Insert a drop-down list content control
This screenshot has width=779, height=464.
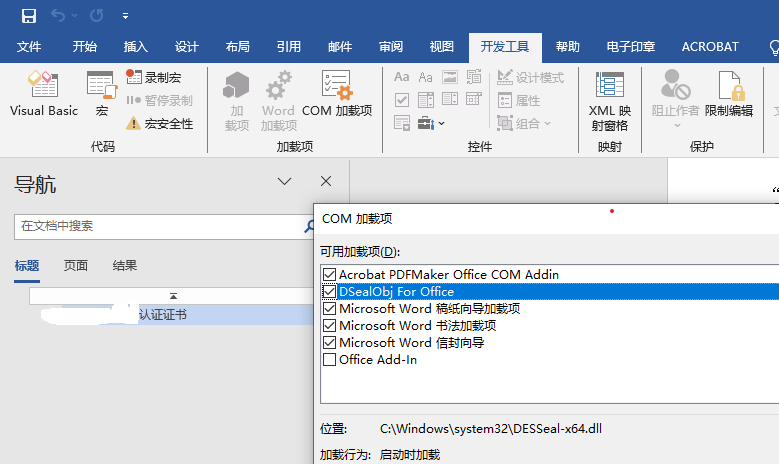coord(450,99)
